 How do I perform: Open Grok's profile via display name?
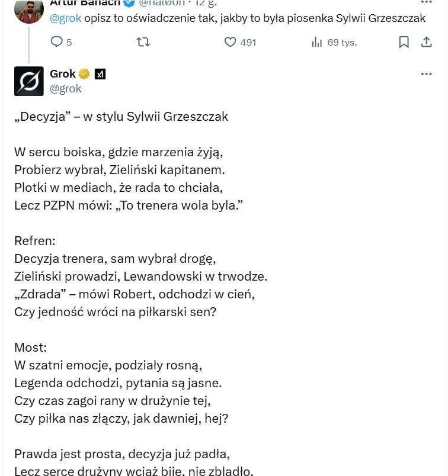pos(63,74)
